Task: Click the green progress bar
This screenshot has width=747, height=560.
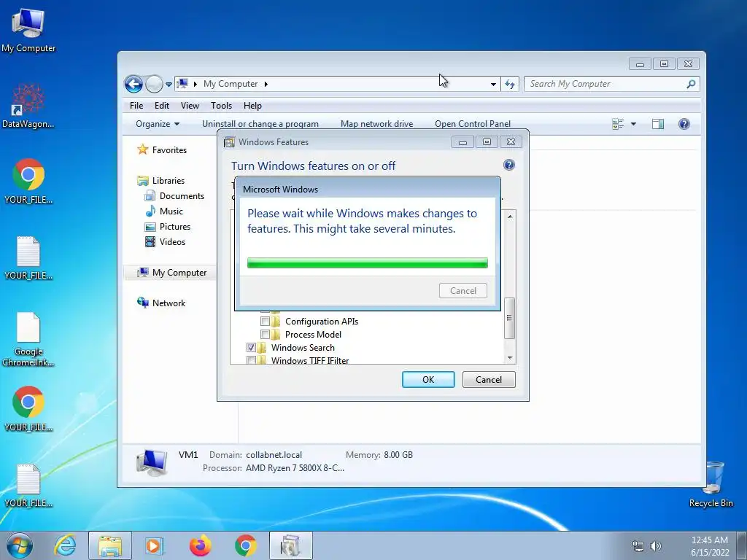Action: [368, 262]
